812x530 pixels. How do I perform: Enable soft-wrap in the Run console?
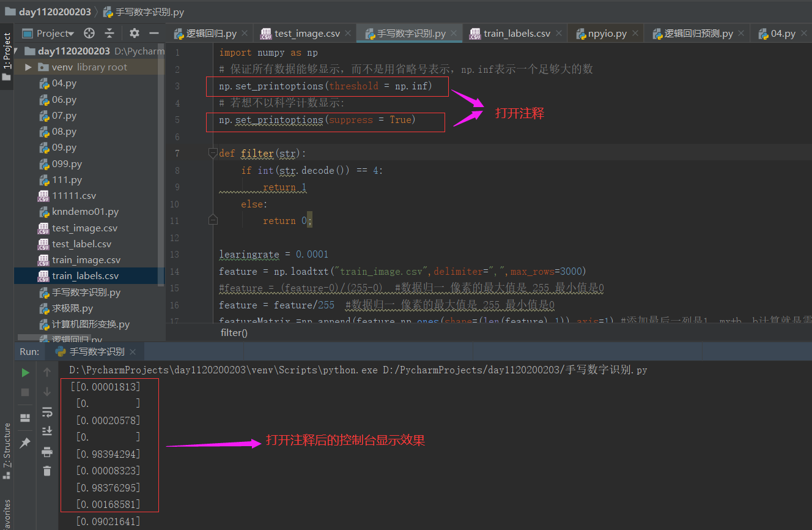(x=47, y=412)
